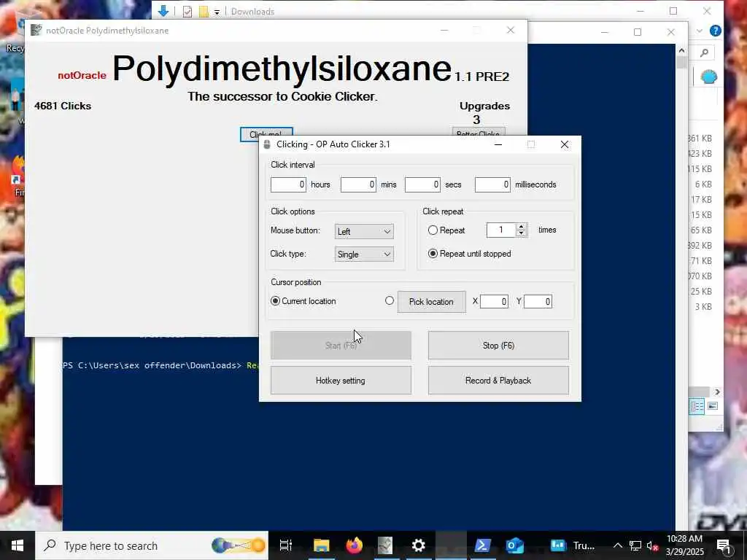The width and height of the screenshot is (747, 560).
Task: Open Outlook from the taskbar
Action: pyautogui.click(x=515, y=545)
